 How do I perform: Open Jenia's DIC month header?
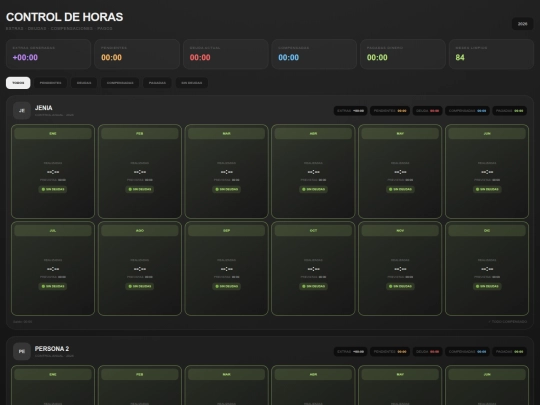click(x=487, y=231)
